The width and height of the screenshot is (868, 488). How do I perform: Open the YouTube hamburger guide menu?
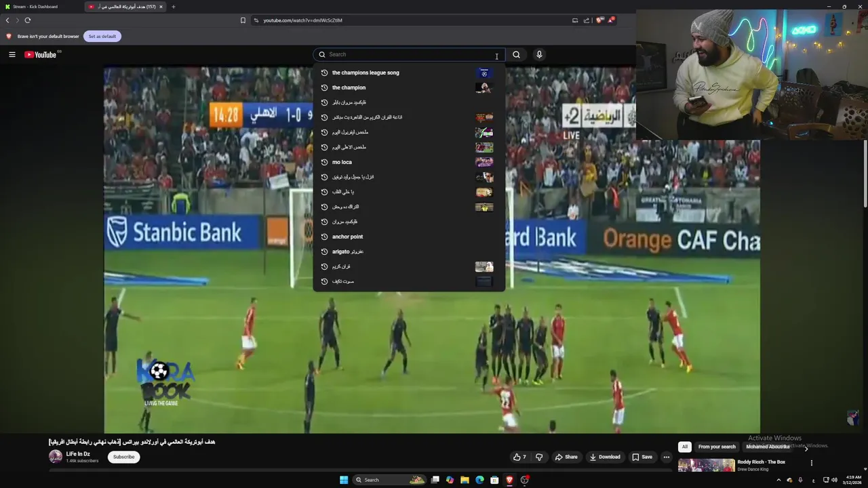pos(12,54)
